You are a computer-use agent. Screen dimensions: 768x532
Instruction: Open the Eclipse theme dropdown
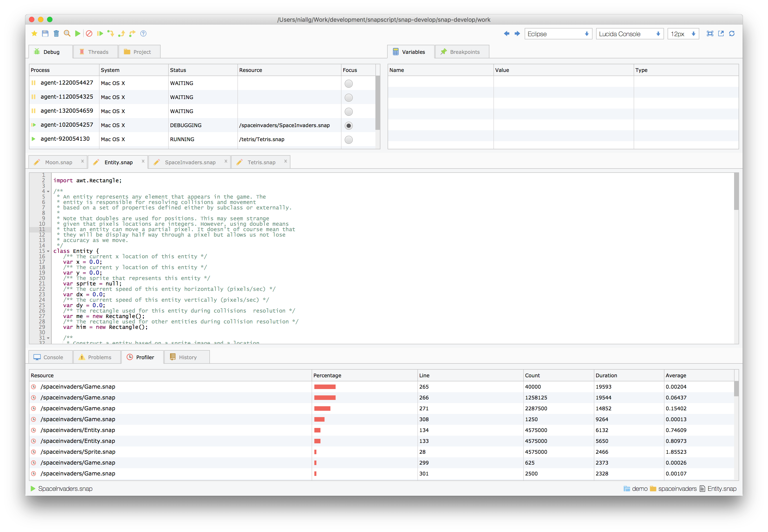tap(558, 34)
